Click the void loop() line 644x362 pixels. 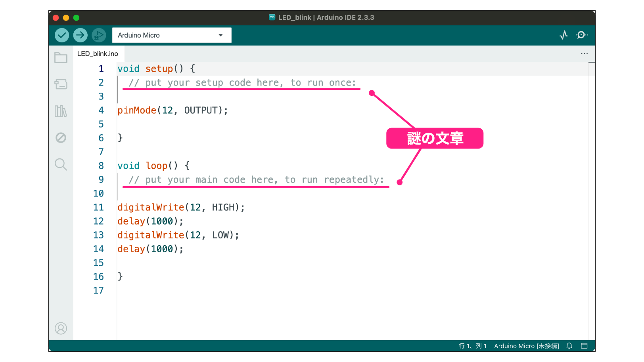[153, 166]
